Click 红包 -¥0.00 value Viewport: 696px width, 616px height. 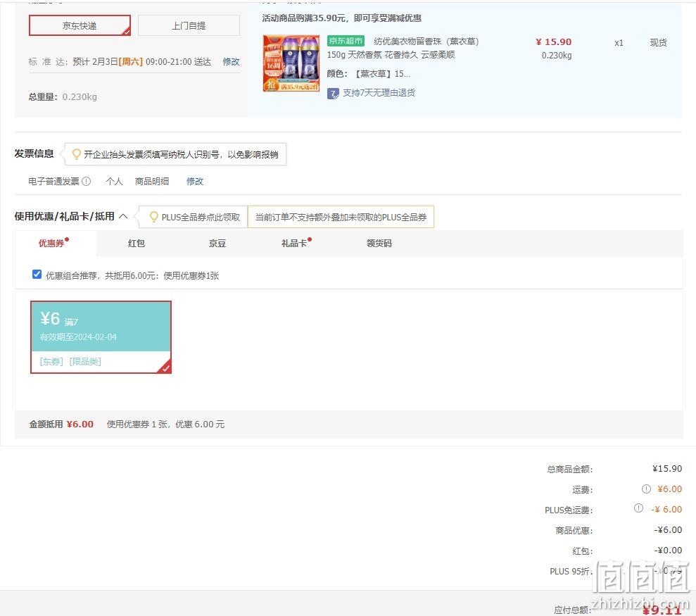pyautogui.click(x=668, y=551)
